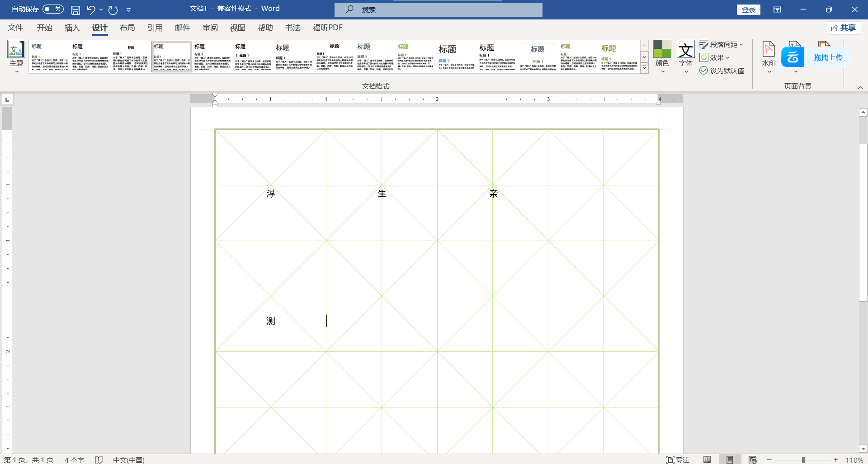Click the Undo arrow icon

pyautogui.click(x=91, y=9)
